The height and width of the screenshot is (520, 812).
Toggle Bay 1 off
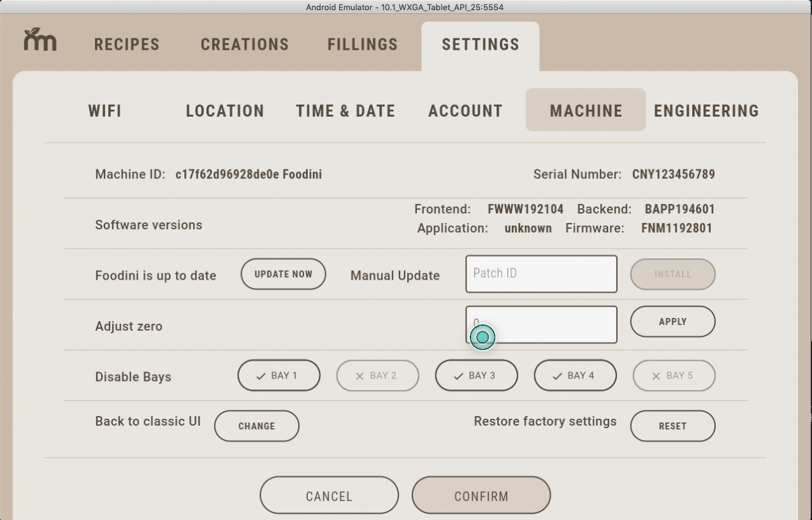pos(279,375)
